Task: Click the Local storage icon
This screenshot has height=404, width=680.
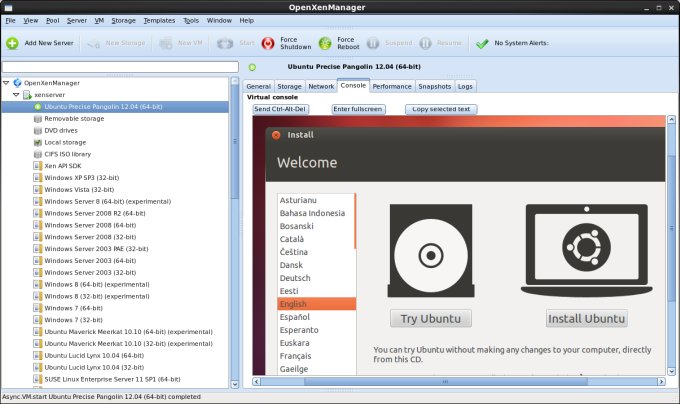Action: [38, 142]
